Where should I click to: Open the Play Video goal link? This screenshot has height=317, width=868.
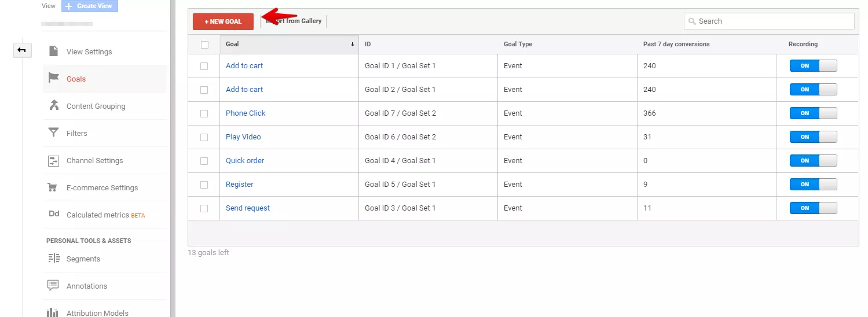coord(243,137)
